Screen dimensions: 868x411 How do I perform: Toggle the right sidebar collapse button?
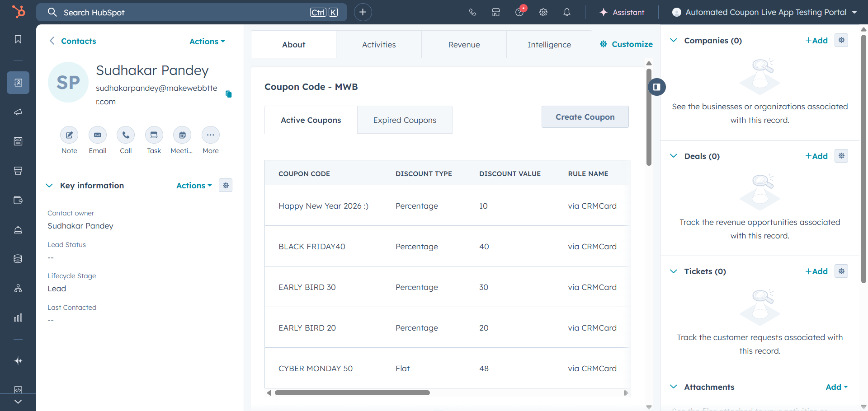(x=657, y=87)
